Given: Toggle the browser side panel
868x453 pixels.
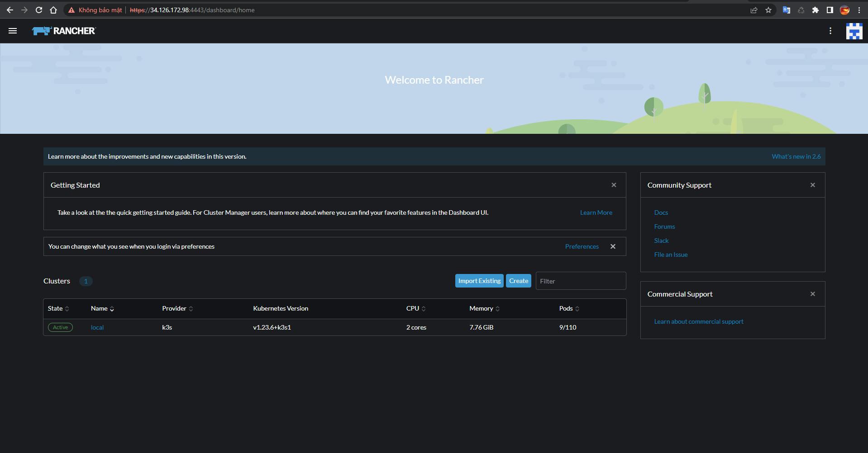Looking at the screenshot, I should pos(830,10).
